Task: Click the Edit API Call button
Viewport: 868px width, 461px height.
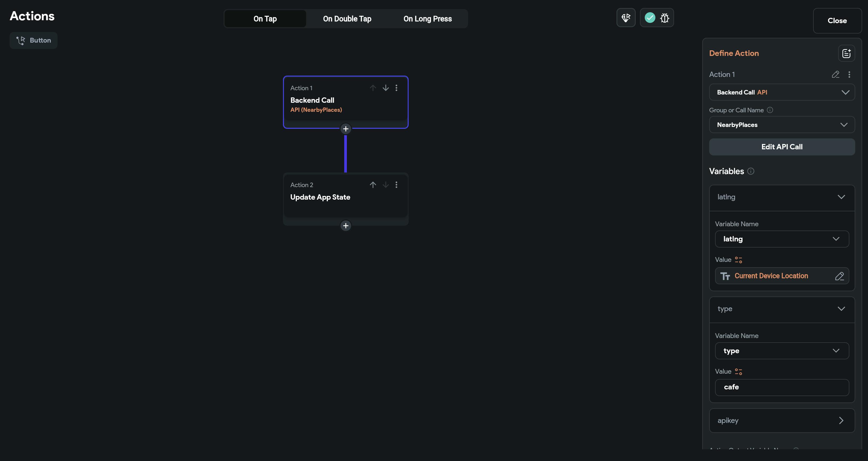Action: [781, 147]
